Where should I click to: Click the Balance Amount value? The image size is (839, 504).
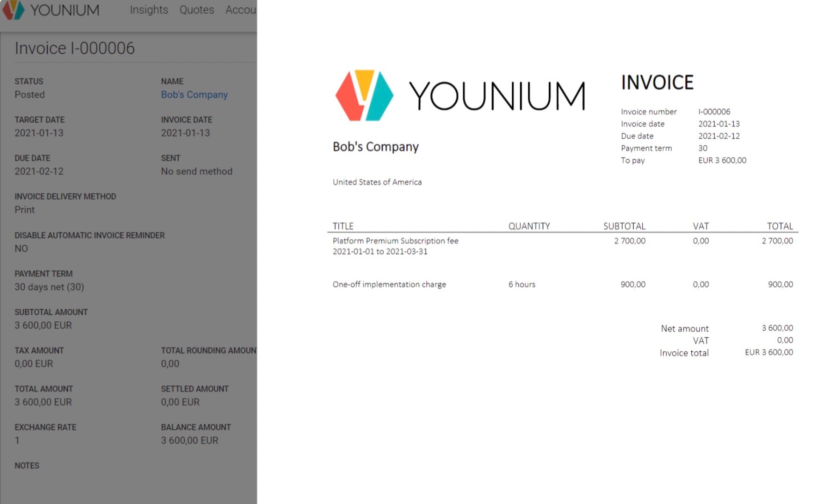point(189,440)
